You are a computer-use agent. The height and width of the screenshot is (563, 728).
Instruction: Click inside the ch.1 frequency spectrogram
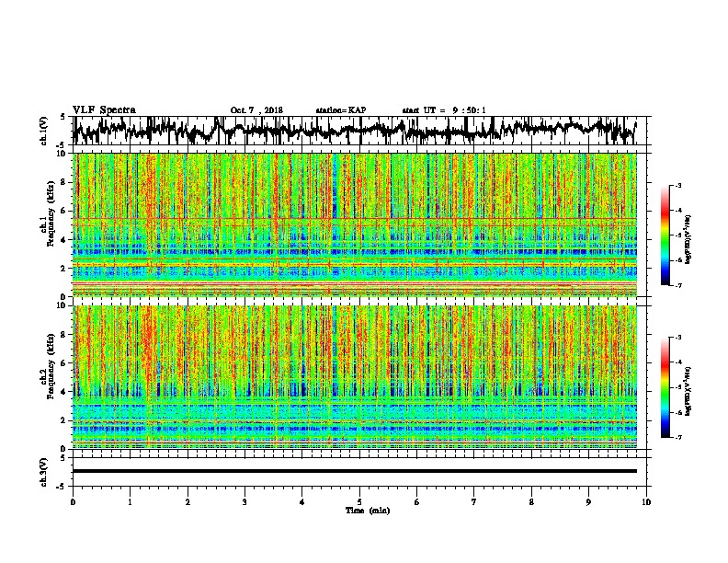[x=355, y=224]
